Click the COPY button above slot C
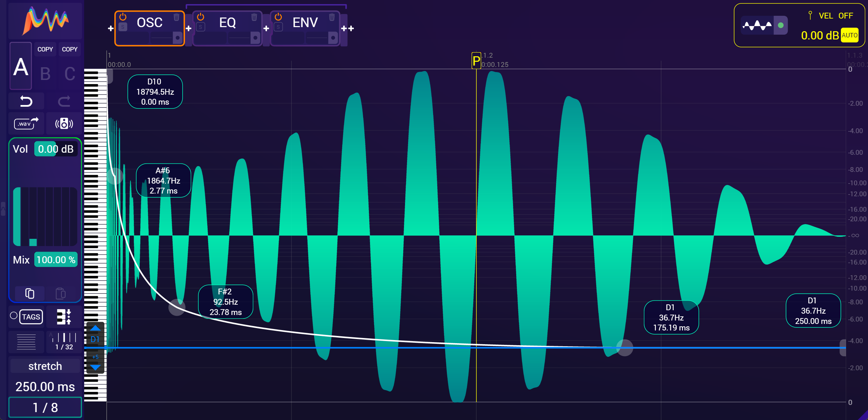The width and height of the screenshot is (868, 420). pos(70,49)
